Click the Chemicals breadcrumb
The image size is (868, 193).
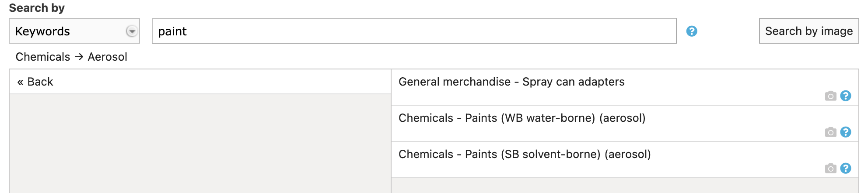[x=43, y=57]
